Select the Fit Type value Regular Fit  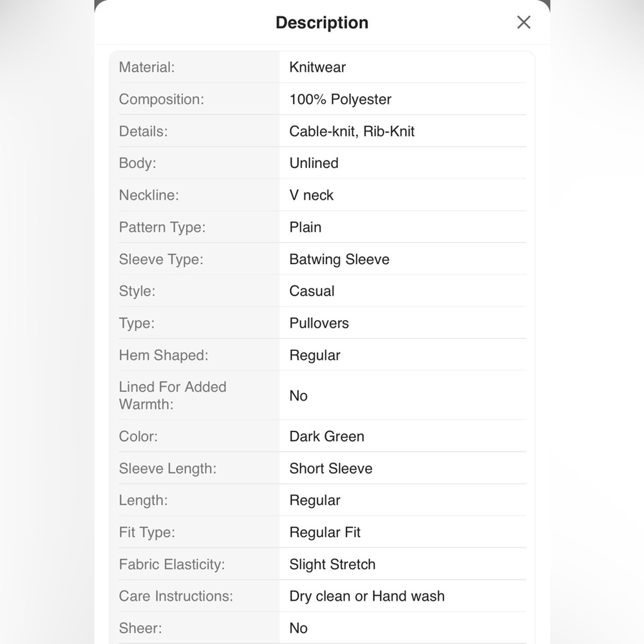point(325,533)
